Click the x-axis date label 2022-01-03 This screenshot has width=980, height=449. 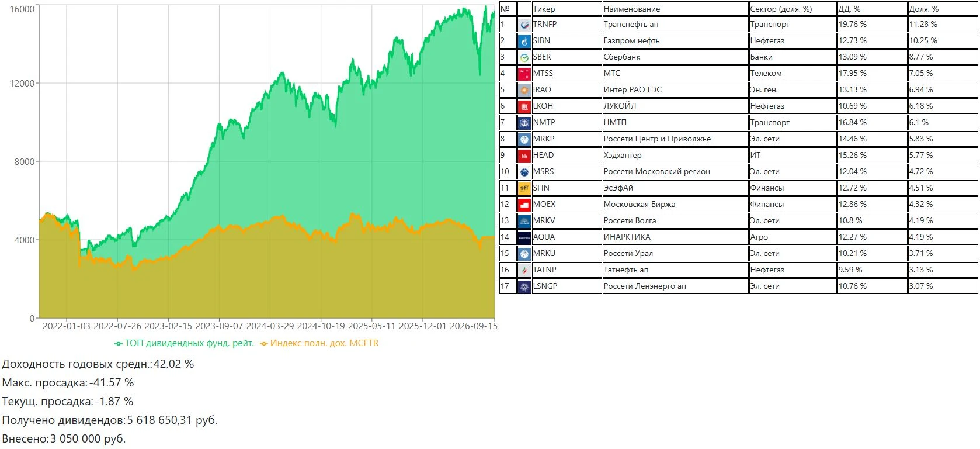click(67, 326)
